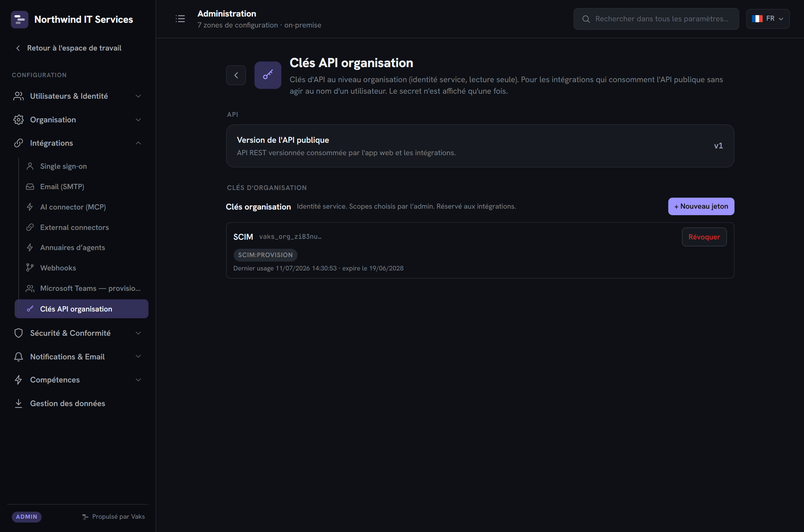Screen dimensions: 804x532
Task: Click the search magnifier icon
Action: tap(586, 19)
